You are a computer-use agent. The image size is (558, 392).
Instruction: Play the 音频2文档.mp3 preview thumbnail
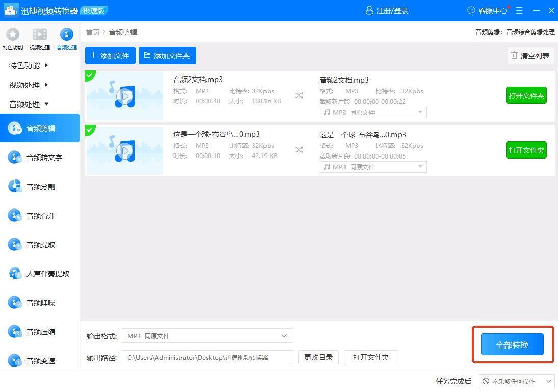[124, 96]
